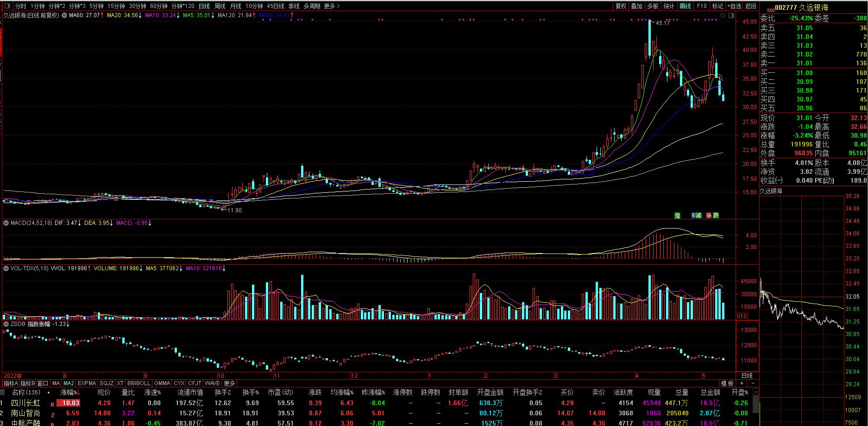Click the 标记 mark button
868x426 pixels.
click(717, 6)
